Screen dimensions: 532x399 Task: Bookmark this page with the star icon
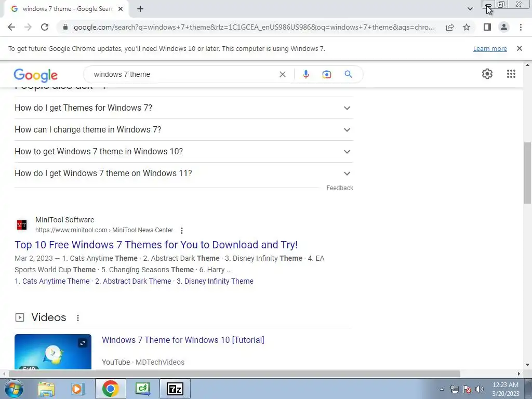pos(467,27)
